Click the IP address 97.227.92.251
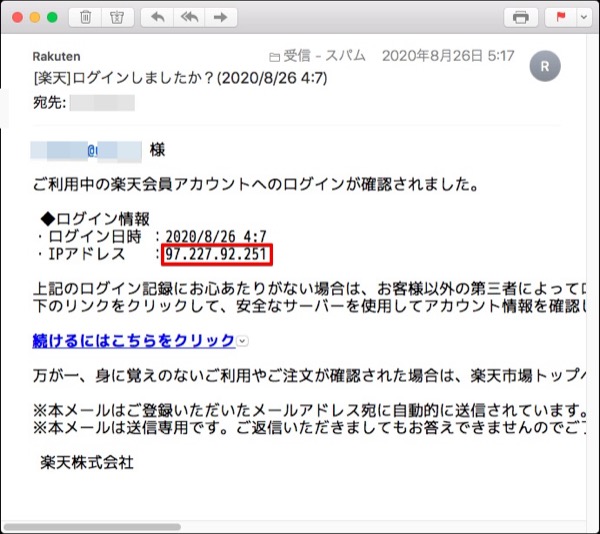600x534 pixels. pyautogui.click(x=217, y=254)
